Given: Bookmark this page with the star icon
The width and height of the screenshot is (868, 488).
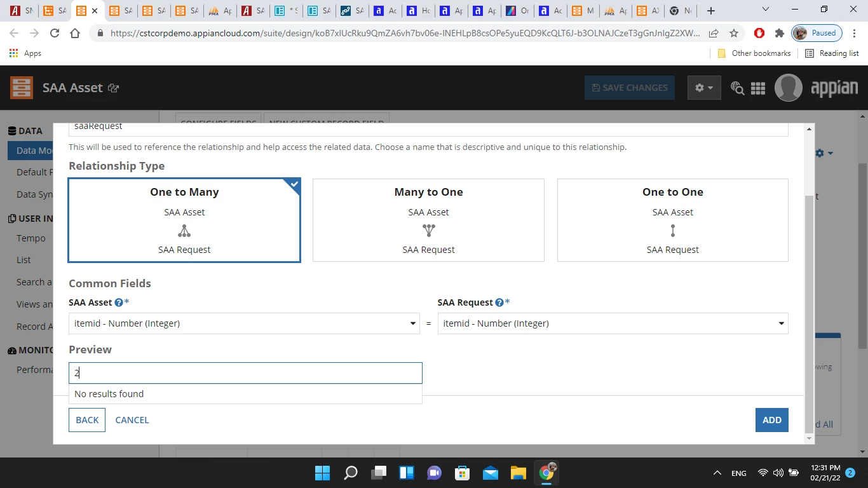Looking at the screenshot, I should click(x=734, y=33).
